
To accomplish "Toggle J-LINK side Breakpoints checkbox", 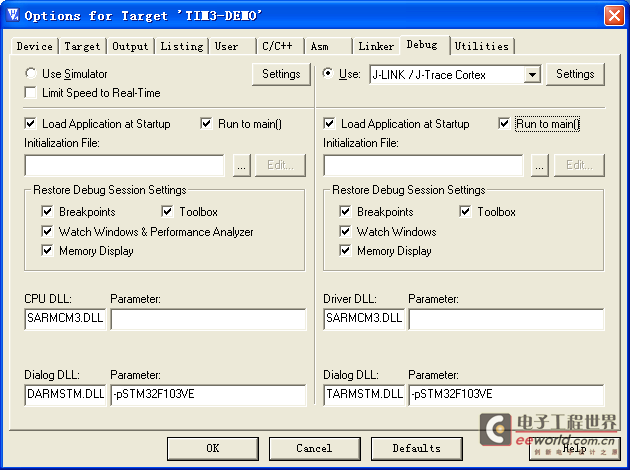I will point(345,211).
